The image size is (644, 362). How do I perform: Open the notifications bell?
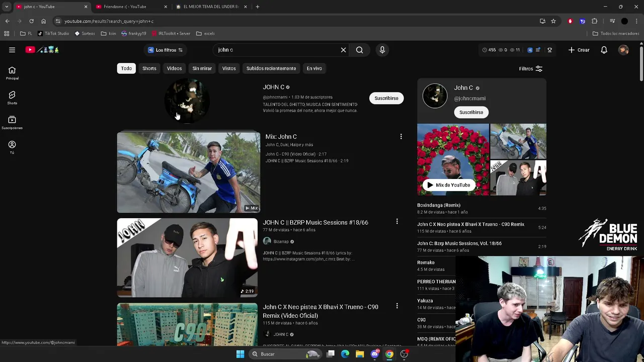click(x=604, y=50)
